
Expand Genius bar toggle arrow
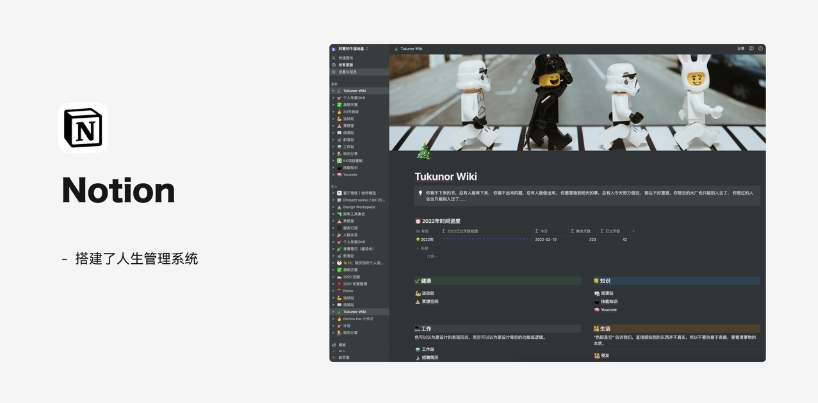pos(333,318)
